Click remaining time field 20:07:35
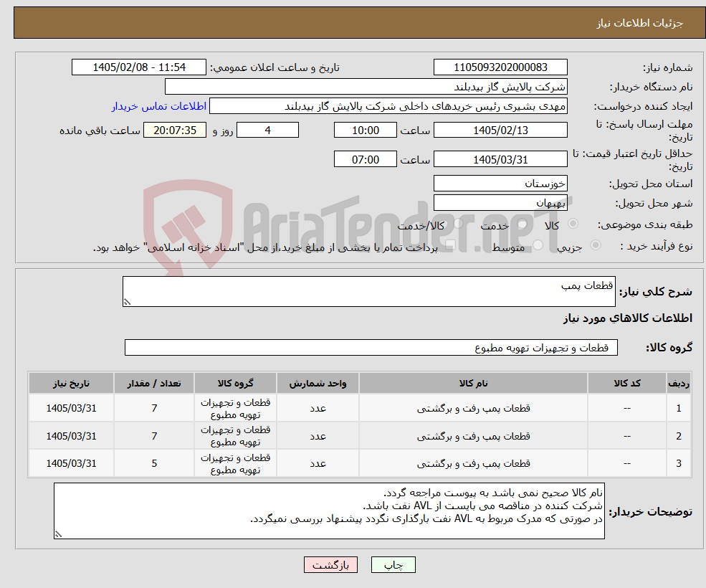The width and height of the screenshot is (706, 588). tap(175, 131)
